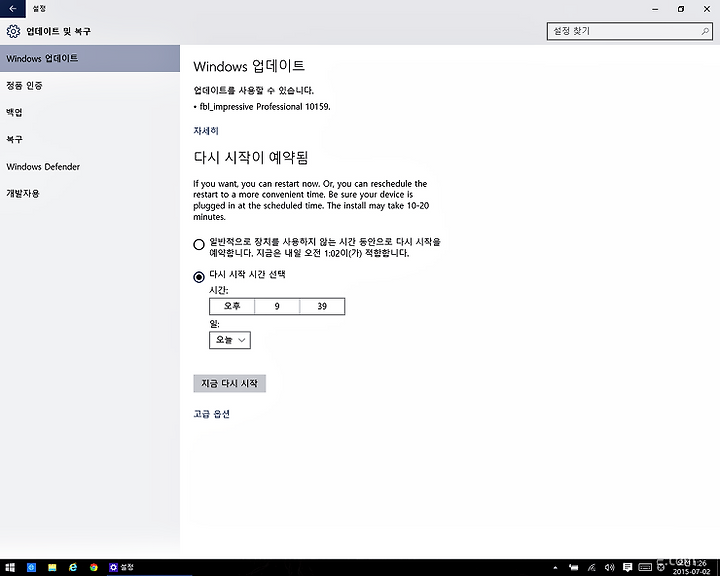The width and height of the screenshot is (720, 576).
Task: Open the 복구 sidebar section
Action: coord(90,140)
